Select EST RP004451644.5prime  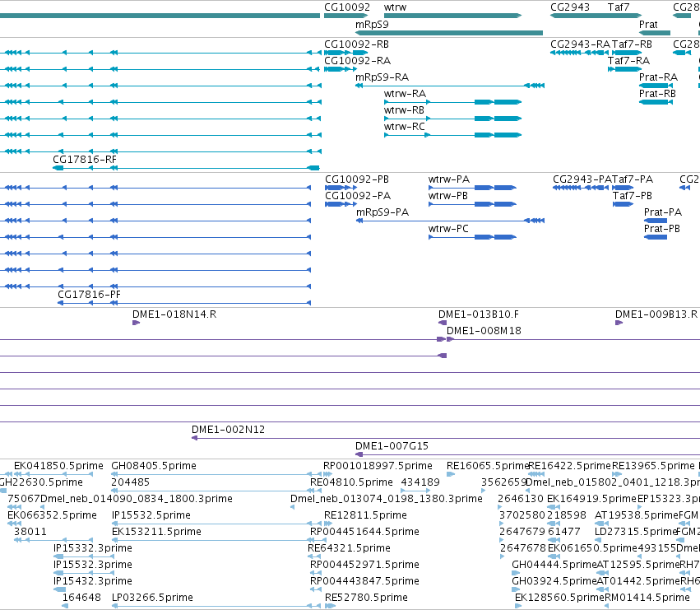pos(364,532)
